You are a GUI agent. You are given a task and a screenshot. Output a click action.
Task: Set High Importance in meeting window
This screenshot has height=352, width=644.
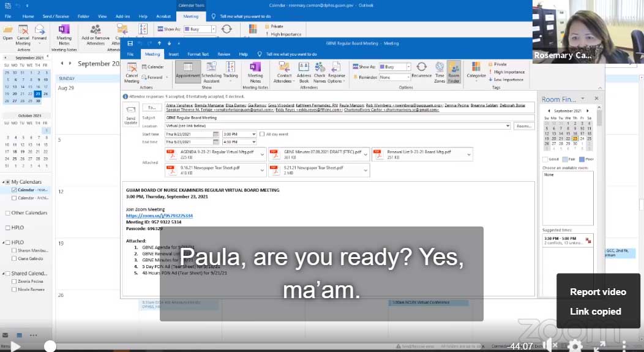coord(506,72)
